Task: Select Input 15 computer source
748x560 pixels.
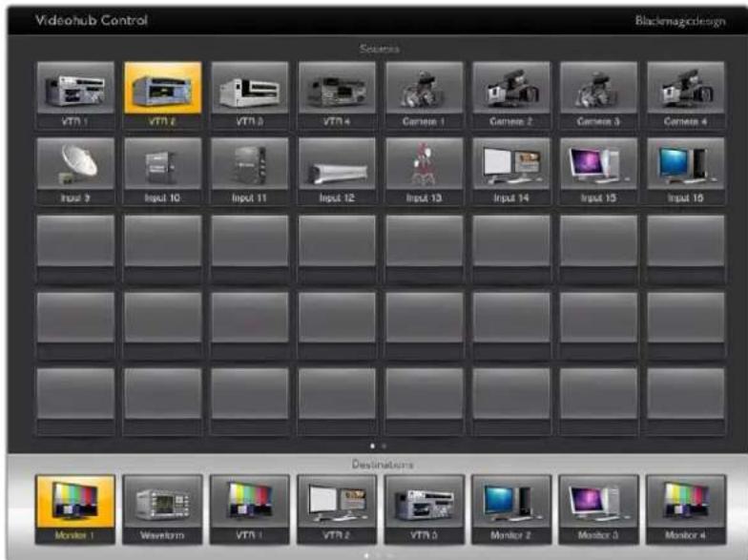Action: (x=598, y=172)
